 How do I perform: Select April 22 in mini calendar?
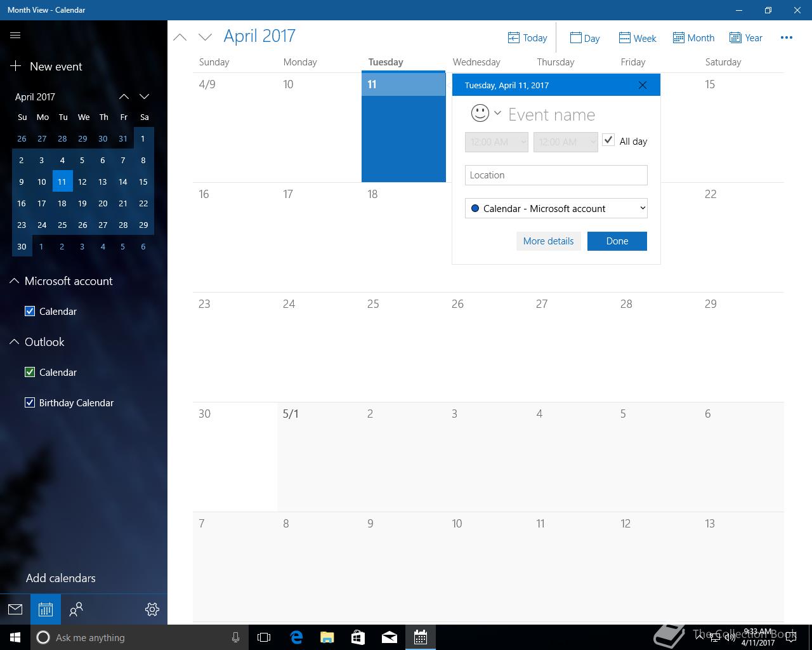[x=143, y=203]
